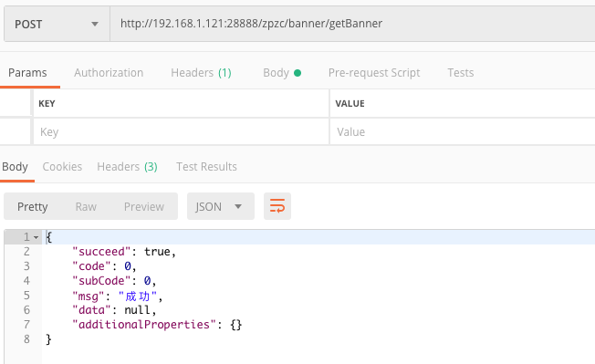Switch to the Authorization tab
Image resolution: width=595 pixels, height=364 pixels.
[109, 73]
